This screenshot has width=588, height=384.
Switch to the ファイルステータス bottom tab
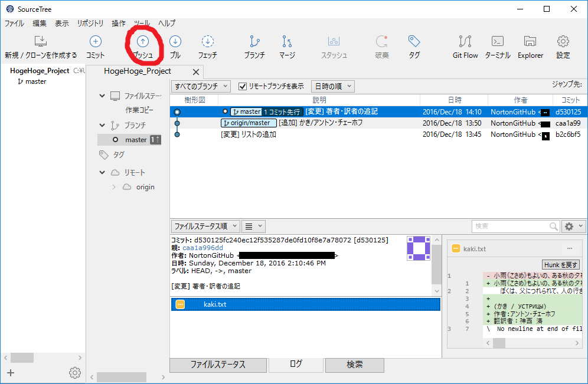click(218, 365)
